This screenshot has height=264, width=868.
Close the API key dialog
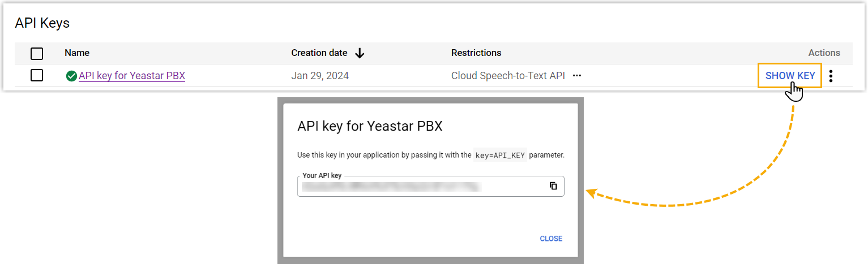click(x=551, y=239)
